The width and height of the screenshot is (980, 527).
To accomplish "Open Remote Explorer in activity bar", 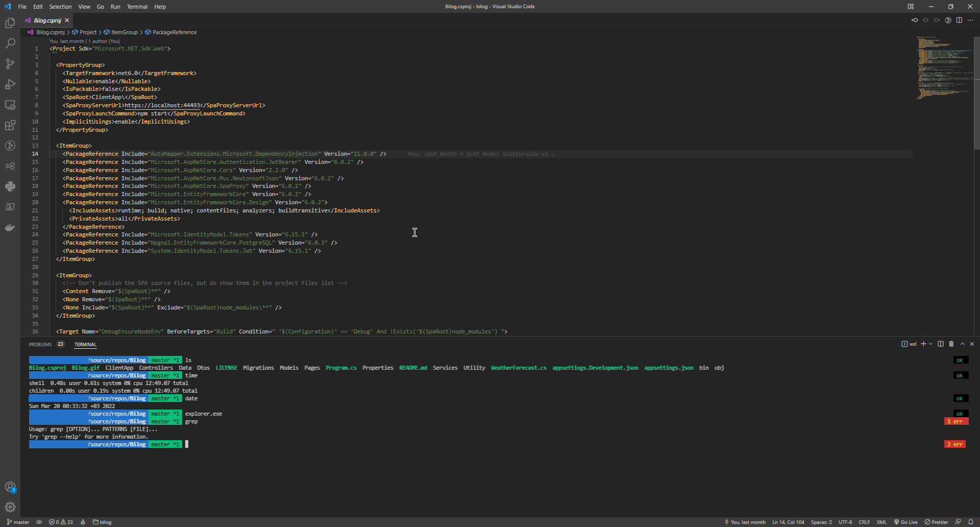I will pos(10,105).
